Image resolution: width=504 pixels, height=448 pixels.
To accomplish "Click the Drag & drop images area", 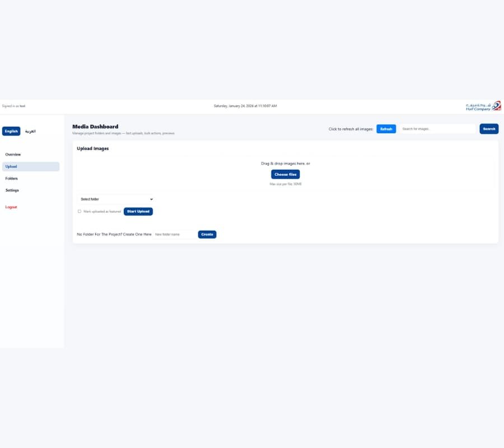I will coord(286,164).
